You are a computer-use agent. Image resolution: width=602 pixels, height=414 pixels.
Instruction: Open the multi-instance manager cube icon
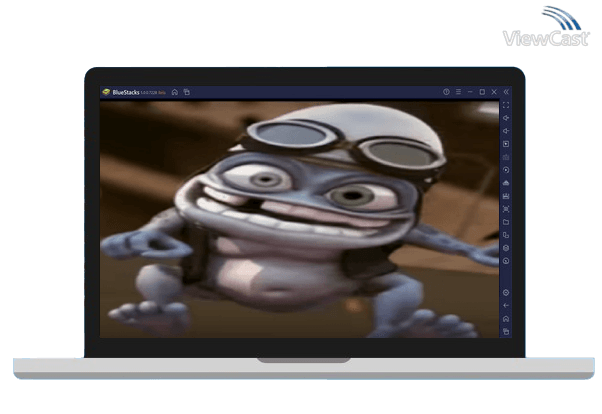506,248
